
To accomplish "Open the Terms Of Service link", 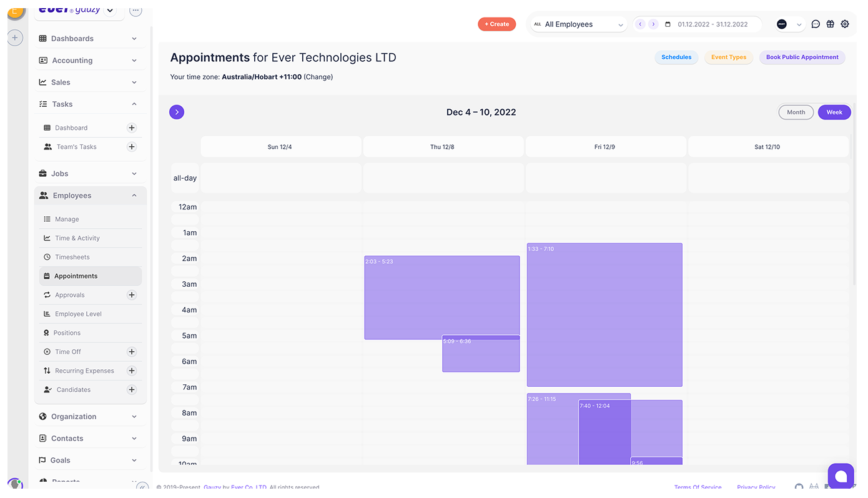I will click(x=698, y=487).
